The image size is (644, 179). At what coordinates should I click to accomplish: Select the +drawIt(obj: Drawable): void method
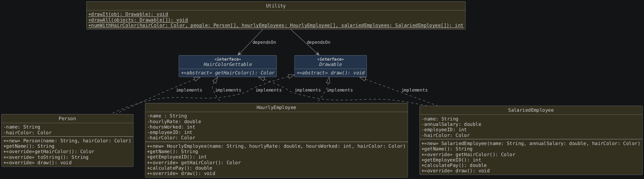128,14
